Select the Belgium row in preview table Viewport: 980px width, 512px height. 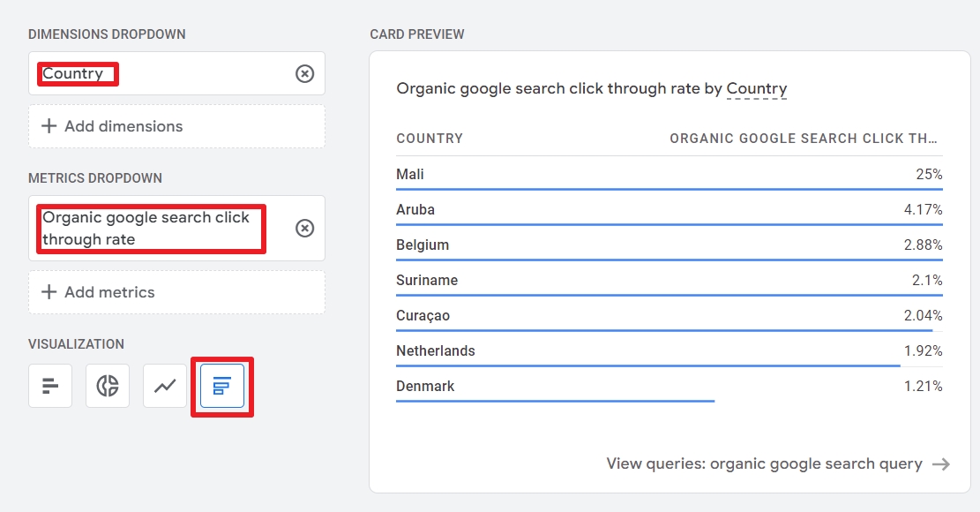[670, 245]
